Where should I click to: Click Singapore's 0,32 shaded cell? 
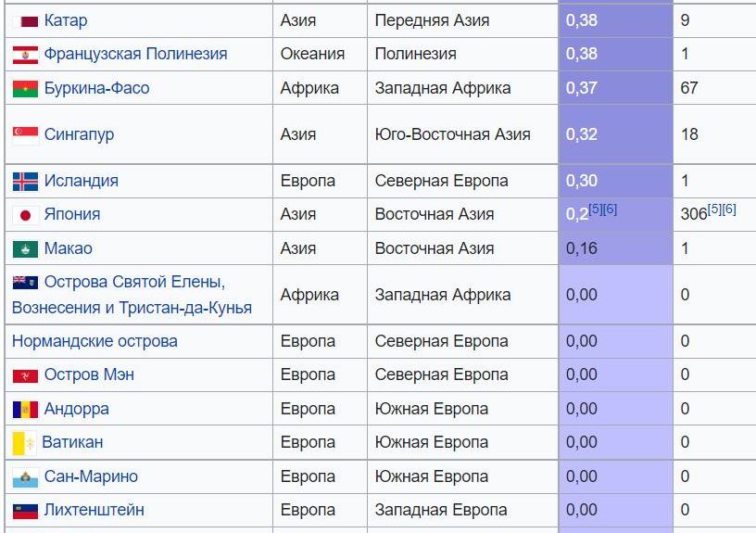pos(615,134)
